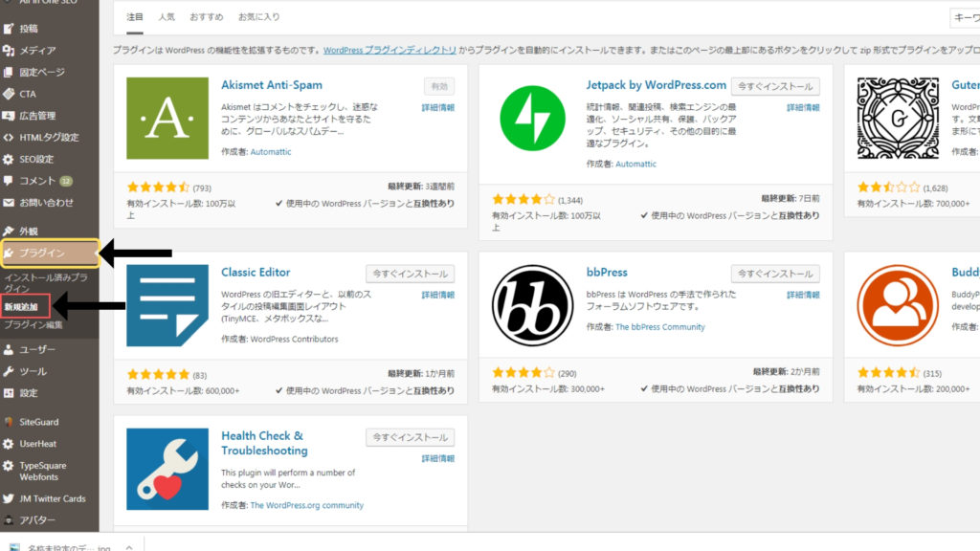Open WordPress プラグインディレクトリ link
Image resolution: width=980 pixels, height=551 pixels.
click(390, 50)
